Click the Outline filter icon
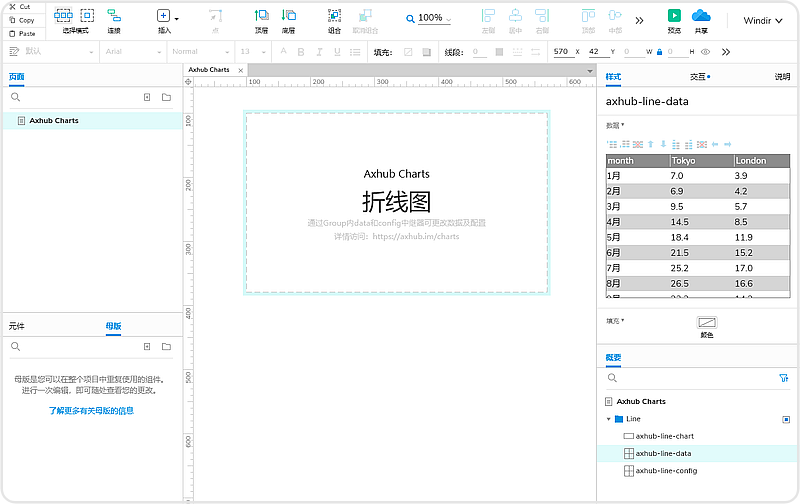Viewport: 800px width, 504px height. [784, 378]
